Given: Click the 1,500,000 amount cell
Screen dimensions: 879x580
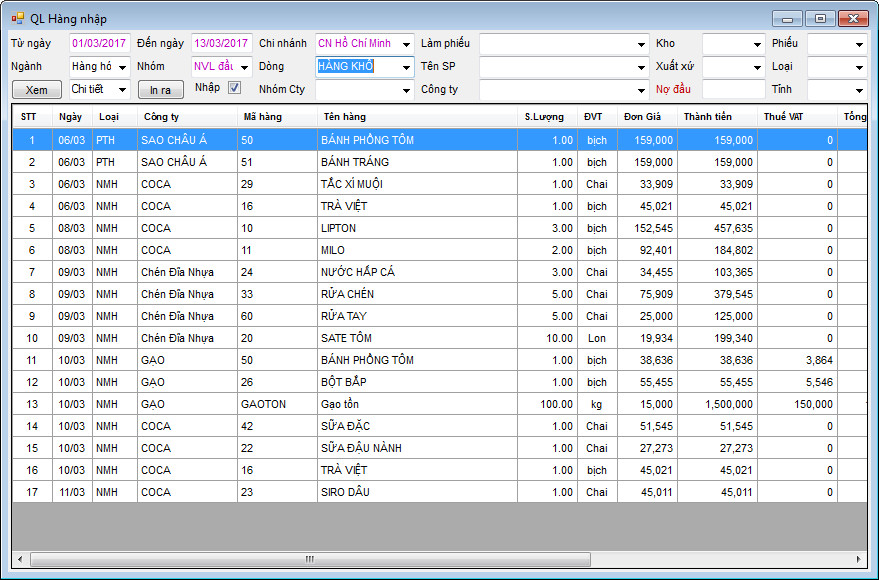Looking at the screenshot, I should tap(717, 404).
